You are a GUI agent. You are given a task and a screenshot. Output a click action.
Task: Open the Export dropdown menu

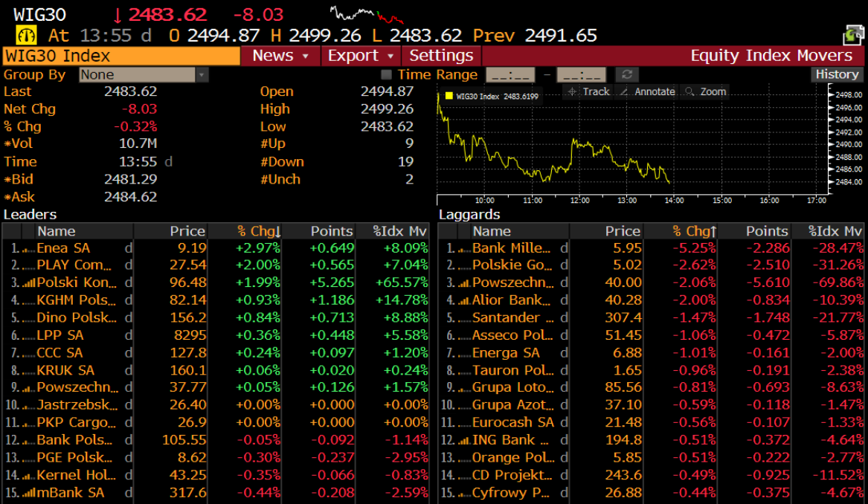pos(361,56)
